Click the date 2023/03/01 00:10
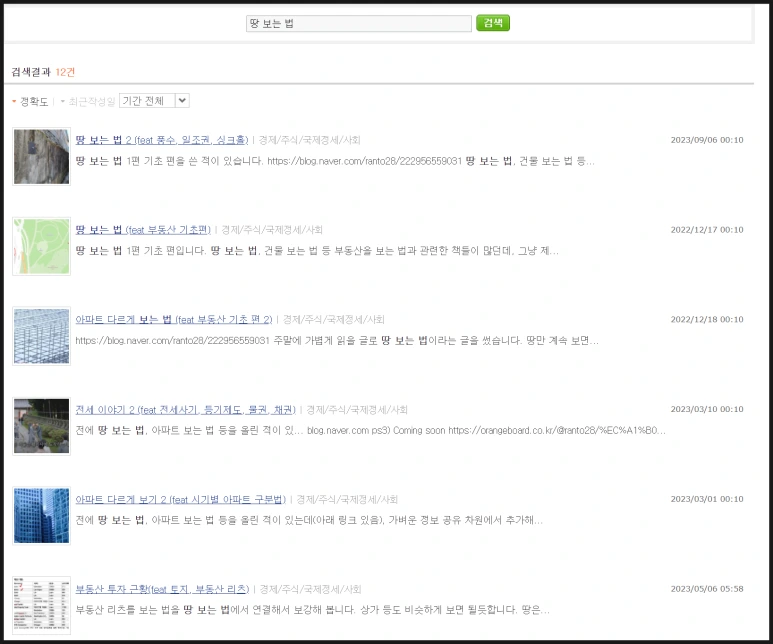Screen dimensions: 773x644 [x=707, y=499]
